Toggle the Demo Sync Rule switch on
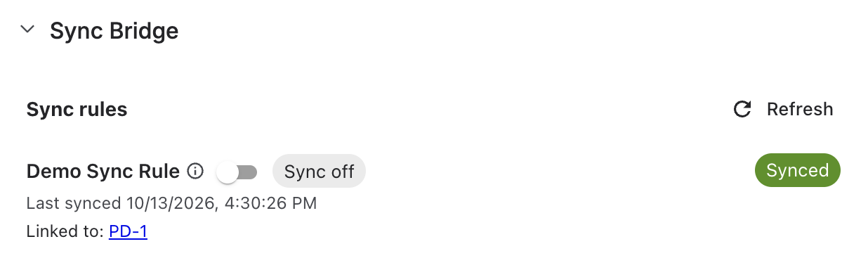The image size is (868, 270). [x=237, y=172]
